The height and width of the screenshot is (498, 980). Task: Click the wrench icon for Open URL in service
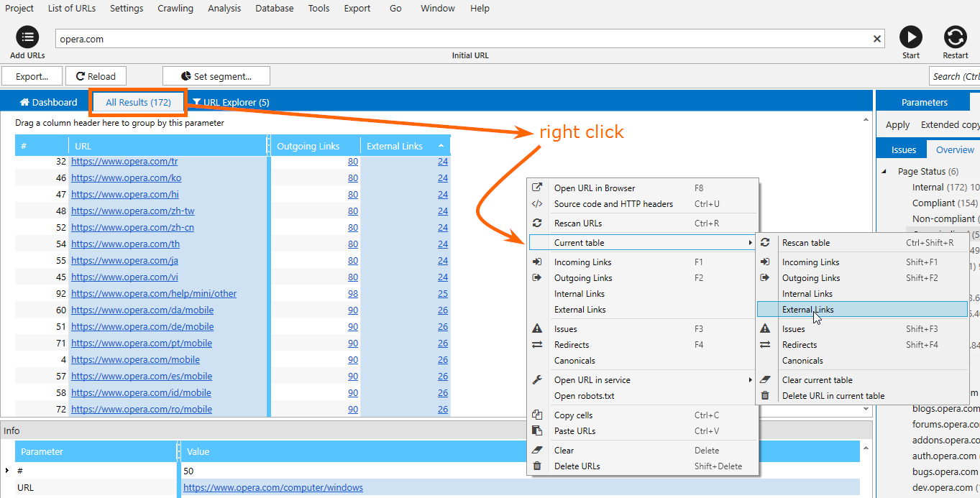pyautogui.click(x=536, y=379)
